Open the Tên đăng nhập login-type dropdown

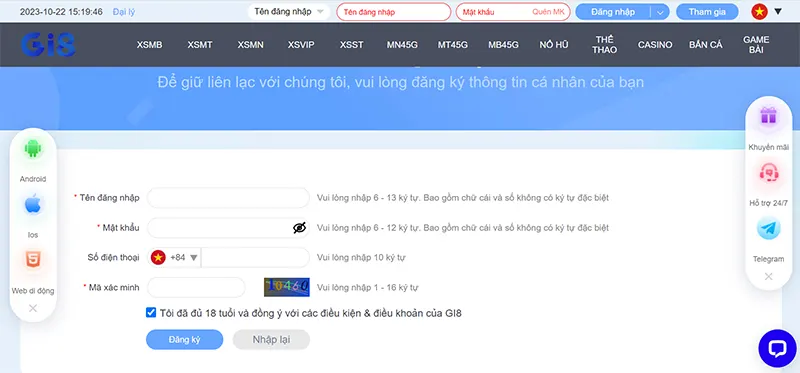coord(289,11)
